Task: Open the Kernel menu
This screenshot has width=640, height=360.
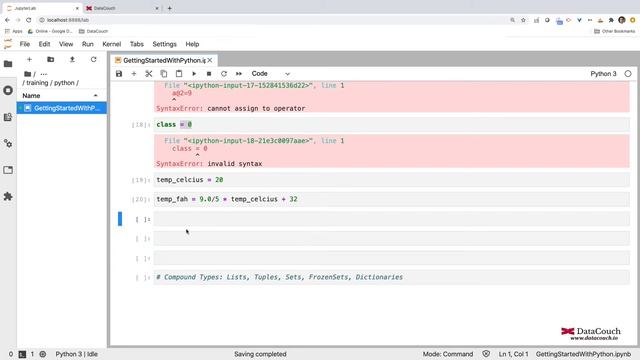Action: click(111, 44)
